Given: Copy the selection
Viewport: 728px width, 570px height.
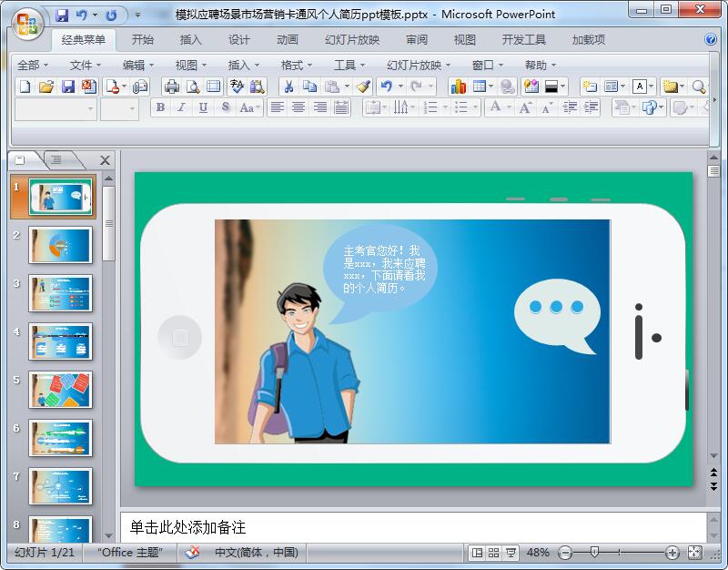Looking at the screenshot, I should (x=309, y=87).
